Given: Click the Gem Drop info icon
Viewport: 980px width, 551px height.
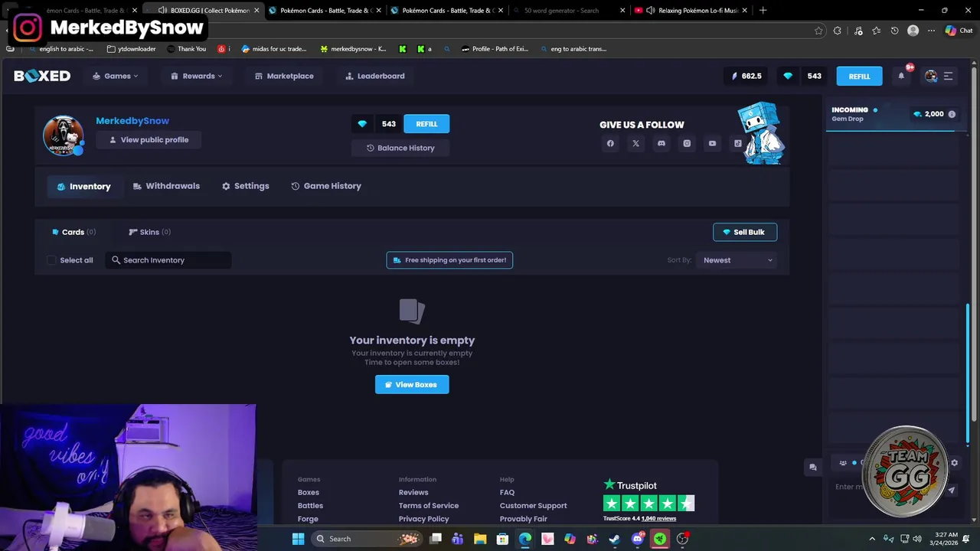Looking at the screenshot, I should tap(952, 114).
